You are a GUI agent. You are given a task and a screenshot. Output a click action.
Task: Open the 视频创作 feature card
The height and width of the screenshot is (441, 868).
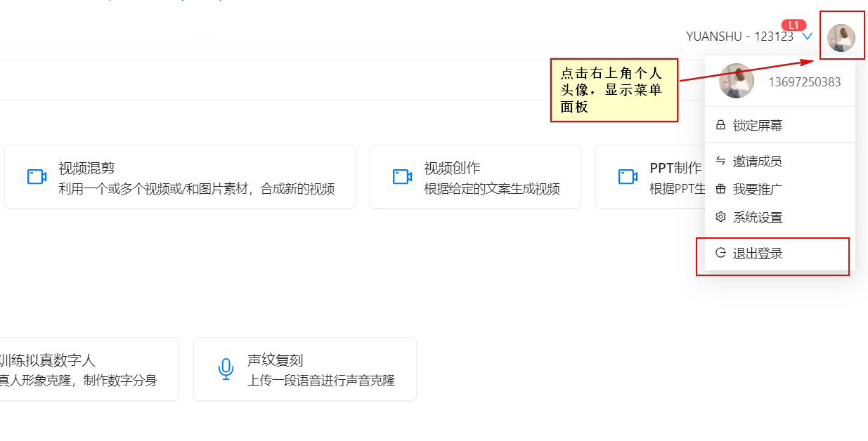475,177
